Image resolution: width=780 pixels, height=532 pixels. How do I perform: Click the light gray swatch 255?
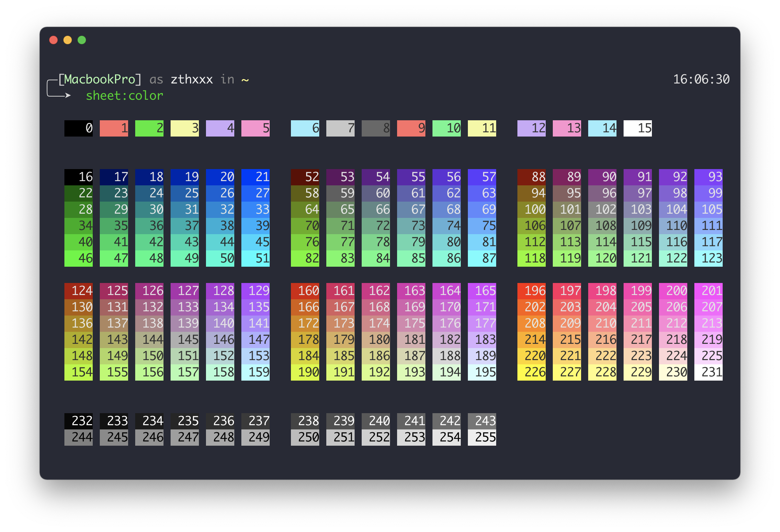point(482,437)
